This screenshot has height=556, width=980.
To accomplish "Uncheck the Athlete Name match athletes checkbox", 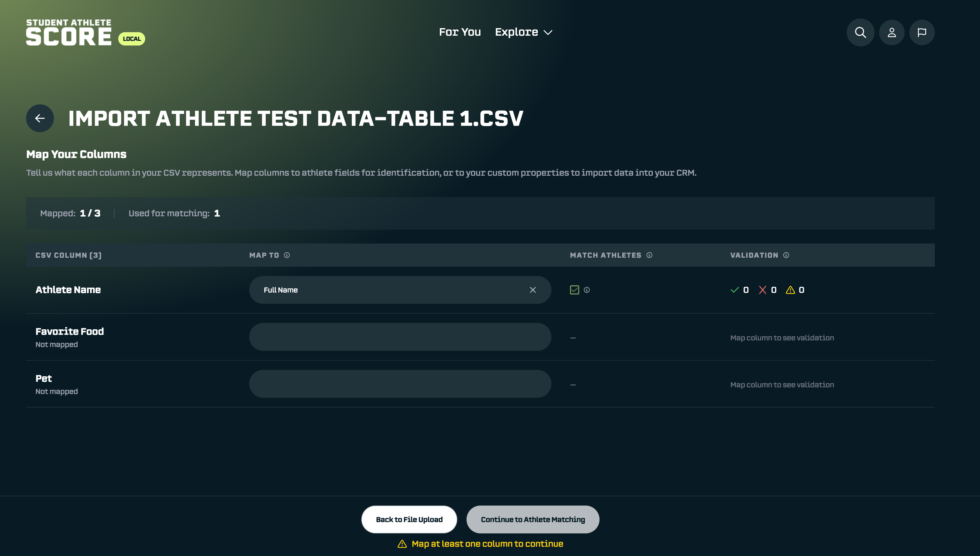I will point(574,290).
